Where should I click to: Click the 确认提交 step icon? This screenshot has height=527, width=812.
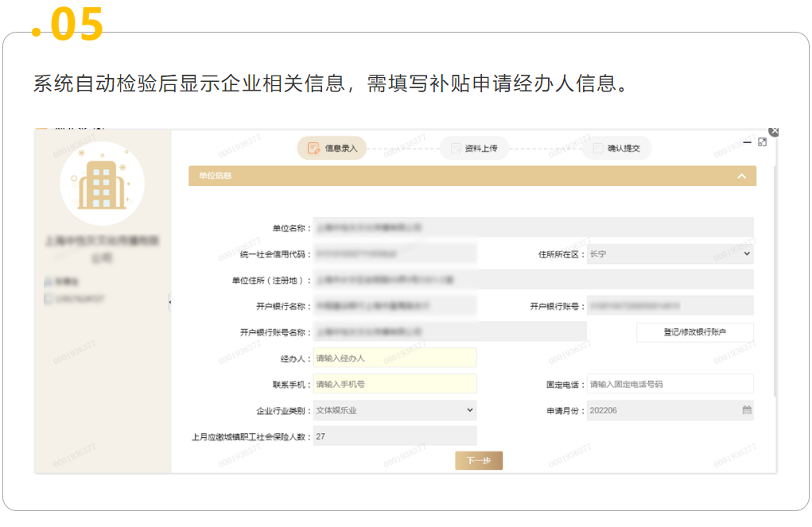[x=595, y=148]
